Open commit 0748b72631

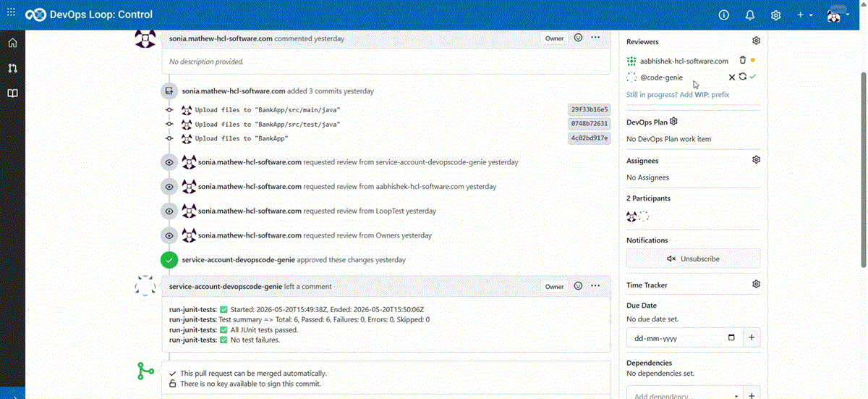click(590, 124)
